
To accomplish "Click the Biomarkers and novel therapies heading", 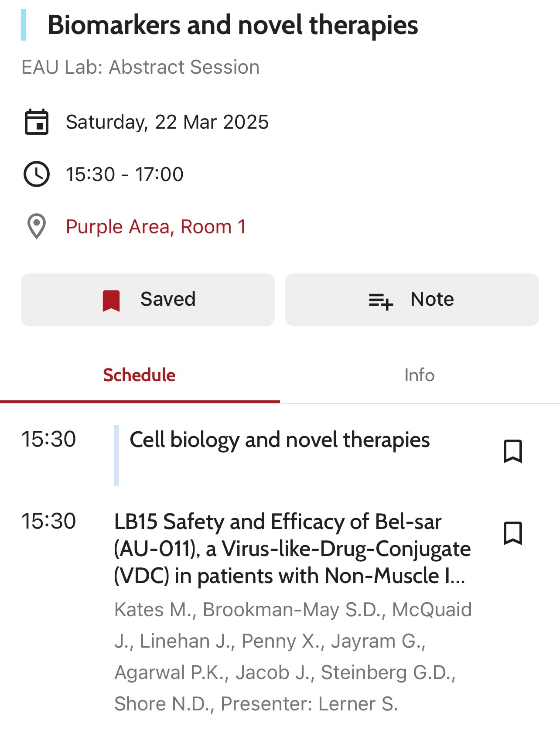I will coord(233,25).
